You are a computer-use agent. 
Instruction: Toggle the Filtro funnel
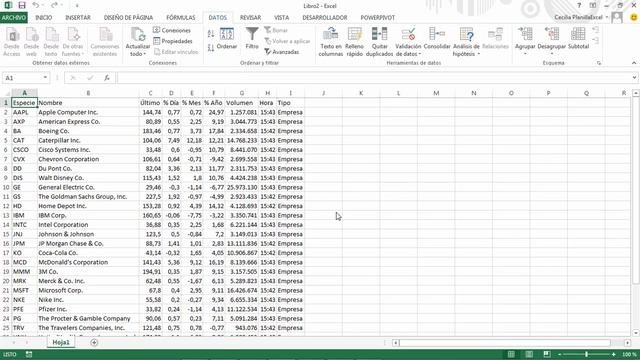pyautogui.click(x=252, y=38)
